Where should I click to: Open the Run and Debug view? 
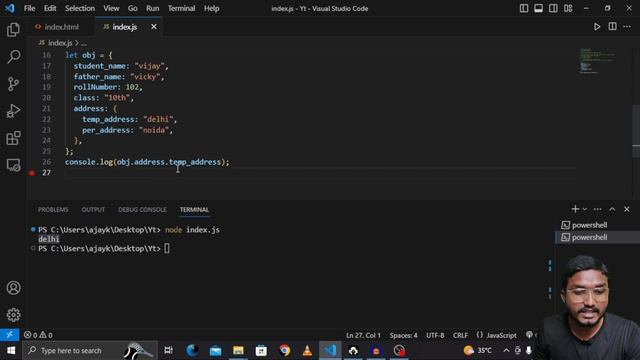(13, 111)
